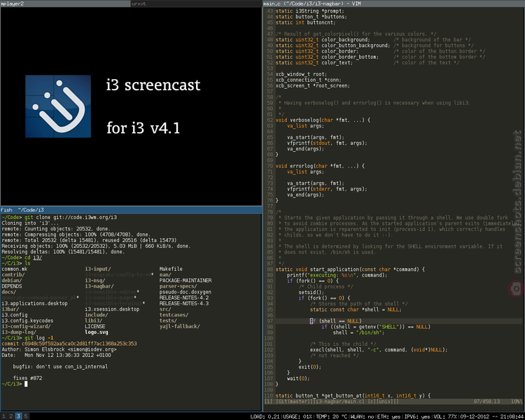Screen dimensions: 525x420
Task: Switch to the urxvt tab
Action: coord(197,3)
